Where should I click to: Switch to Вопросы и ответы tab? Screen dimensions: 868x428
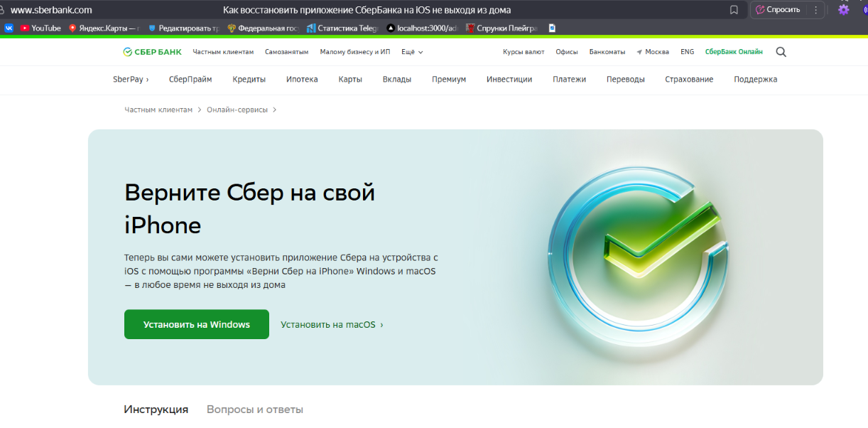(255, 410)
